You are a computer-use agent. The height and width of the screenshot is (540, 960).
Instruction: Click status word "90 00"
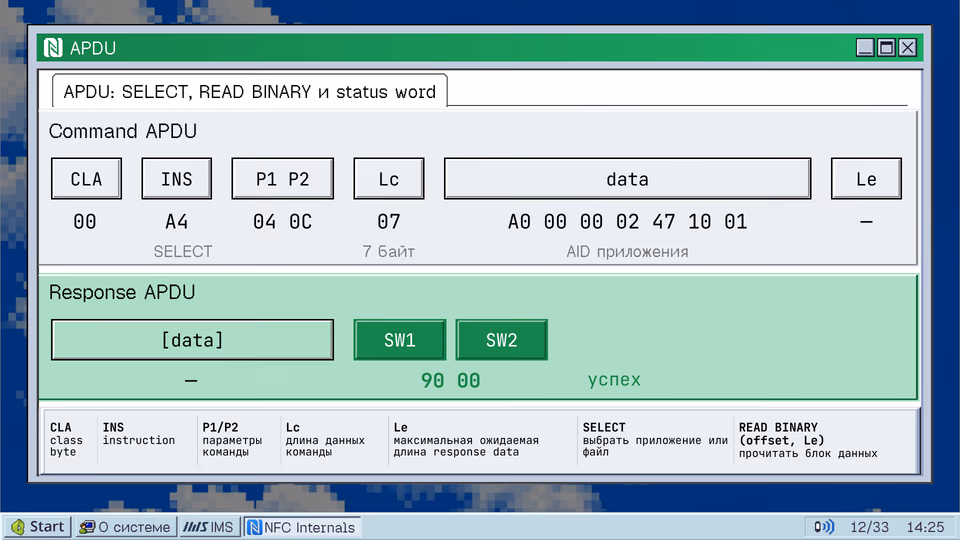451,380
